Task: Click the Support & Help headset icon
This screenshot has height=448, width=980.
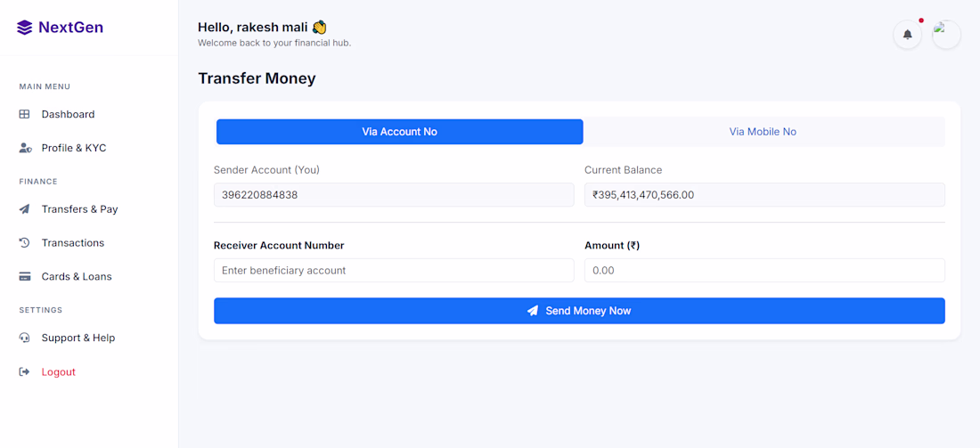Action: [25, 338]
